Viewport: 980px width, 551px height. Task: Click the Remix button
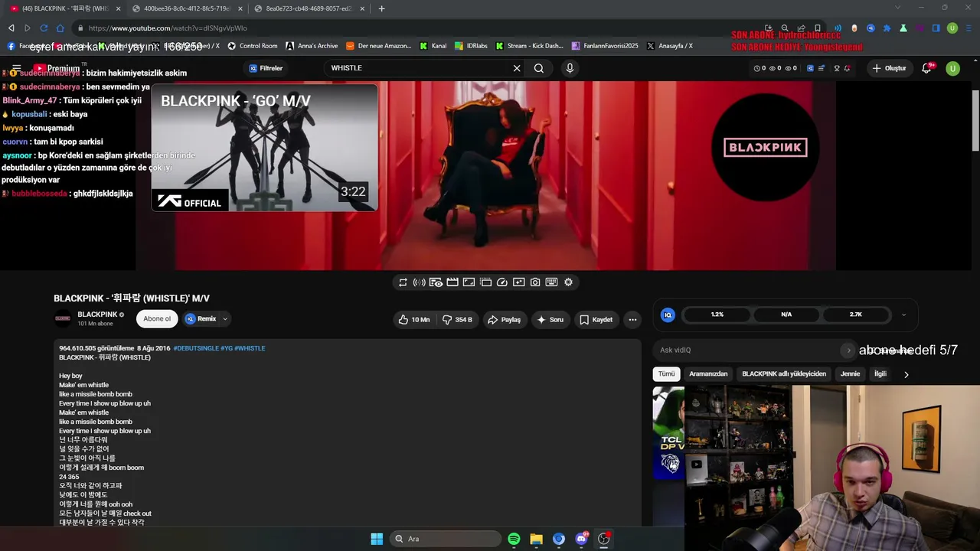[x=201, y=319]
